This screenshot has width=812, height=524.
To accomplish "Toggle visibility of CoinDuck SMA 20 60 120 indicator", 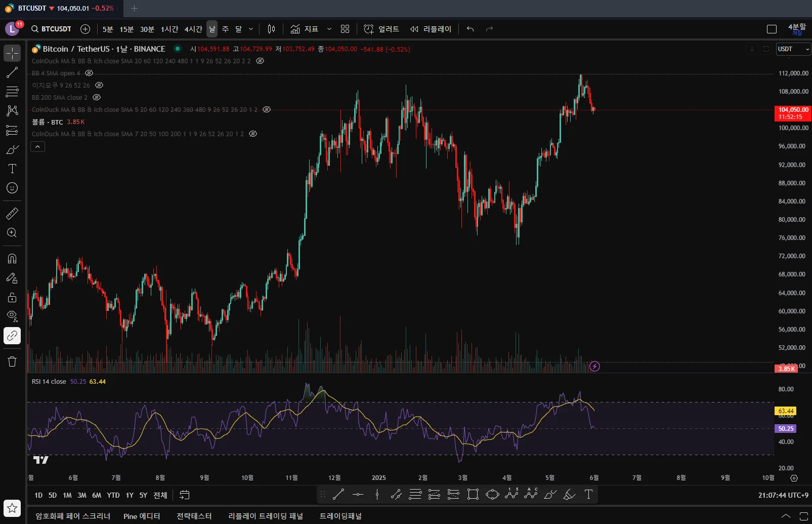I will (260, 61).
